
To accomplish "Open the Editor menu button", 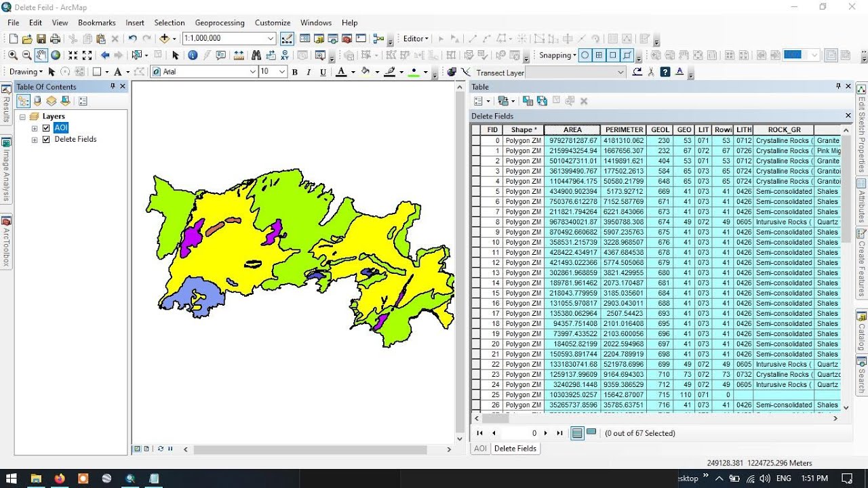I will [416, 39].
